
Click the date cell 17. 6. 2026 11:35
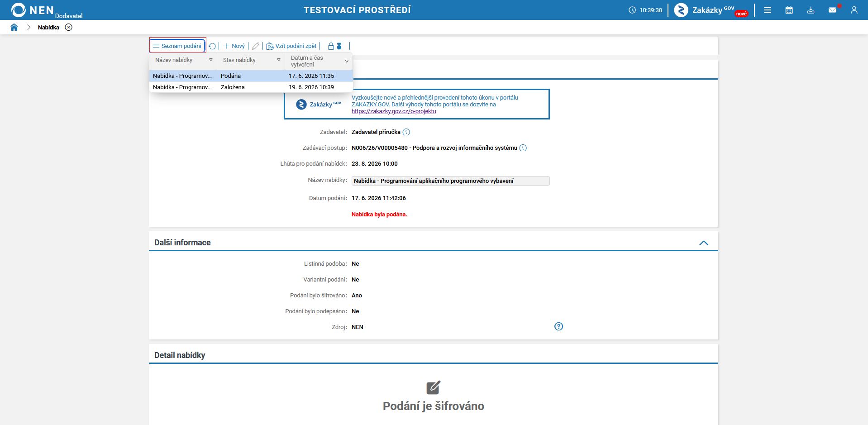point(311,76)
